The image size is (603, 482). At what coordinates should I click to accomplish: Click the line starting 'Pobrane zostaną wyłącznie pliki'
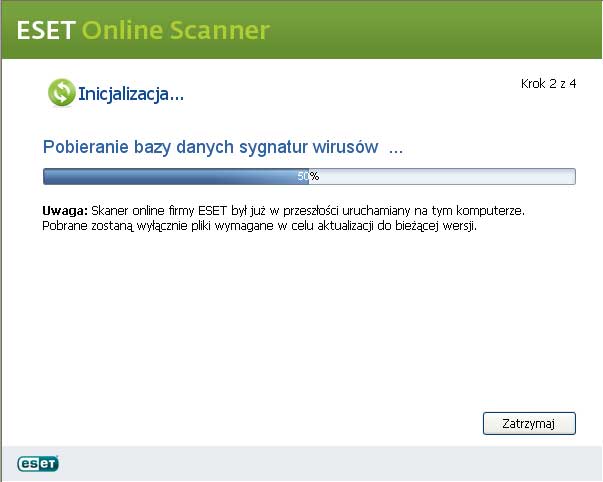(260, 226)
